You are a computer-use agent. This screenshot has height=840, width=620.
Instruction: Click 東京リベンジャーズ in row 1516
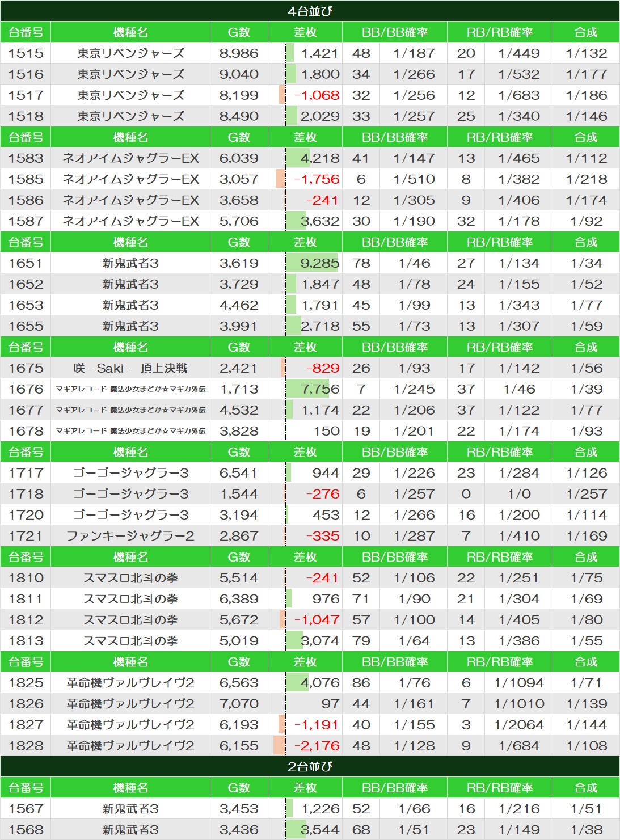[x=131, y=74]
